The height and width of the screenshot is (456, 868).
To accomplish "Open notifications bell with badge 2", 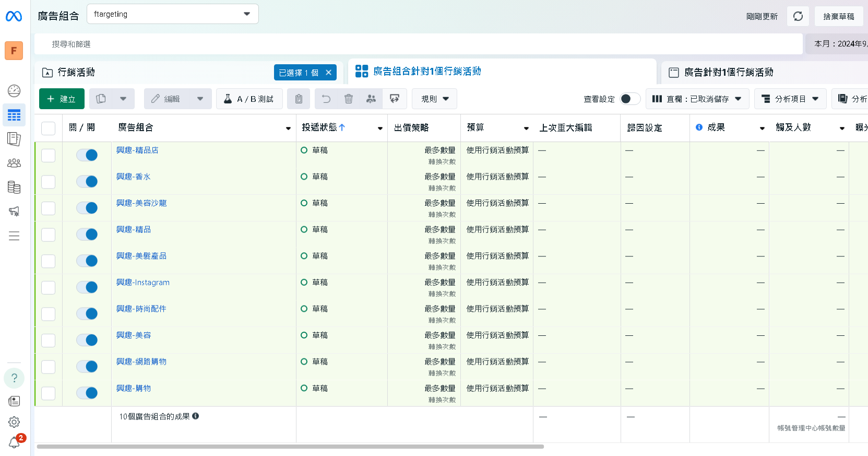I will click(15, 442).
